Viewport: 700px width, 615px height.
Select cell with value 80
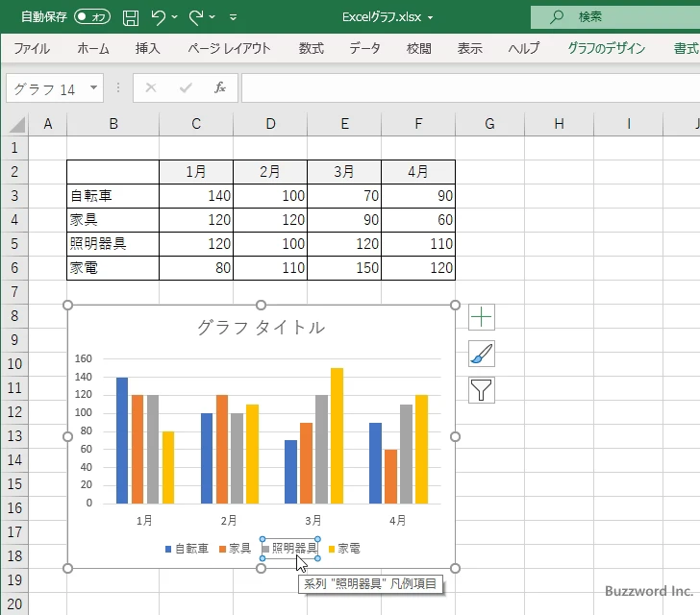tap(196, 268)
